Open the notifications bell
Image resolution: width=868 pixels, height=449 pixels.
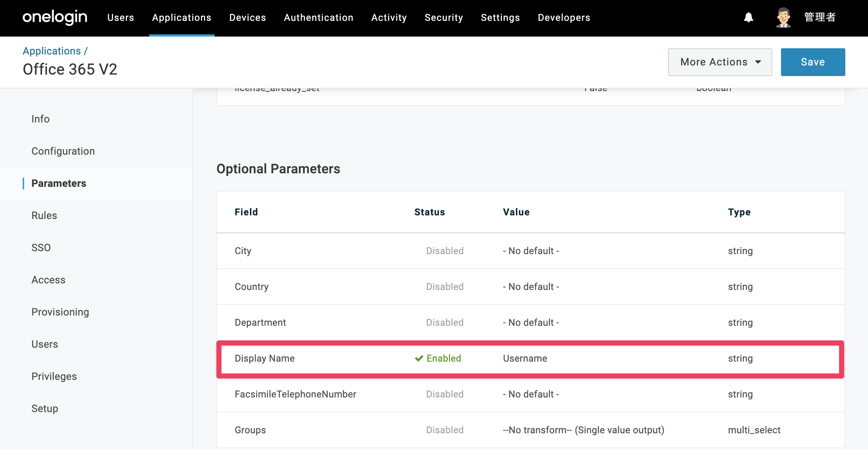(748, 18)
